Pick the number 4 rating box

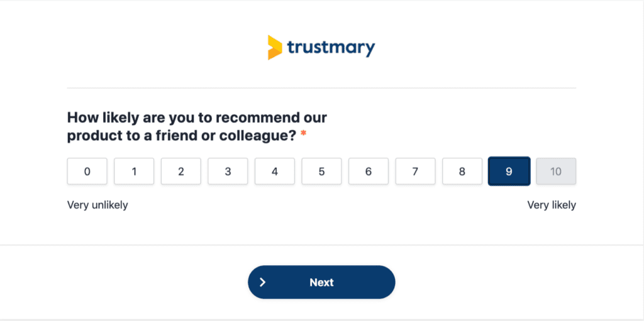(275, 171)
